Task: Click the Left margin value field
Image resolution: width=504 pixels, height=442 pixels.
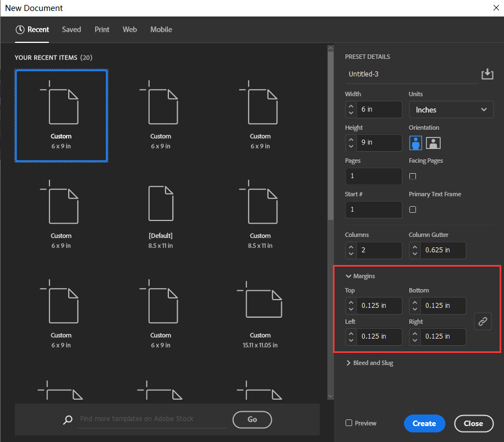Action: [379, 336]
